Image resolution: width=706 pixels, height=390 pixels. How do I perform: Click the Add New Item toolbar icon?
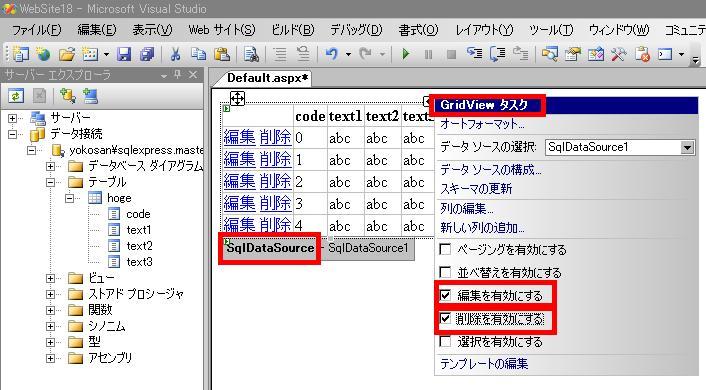coord(90,54)
